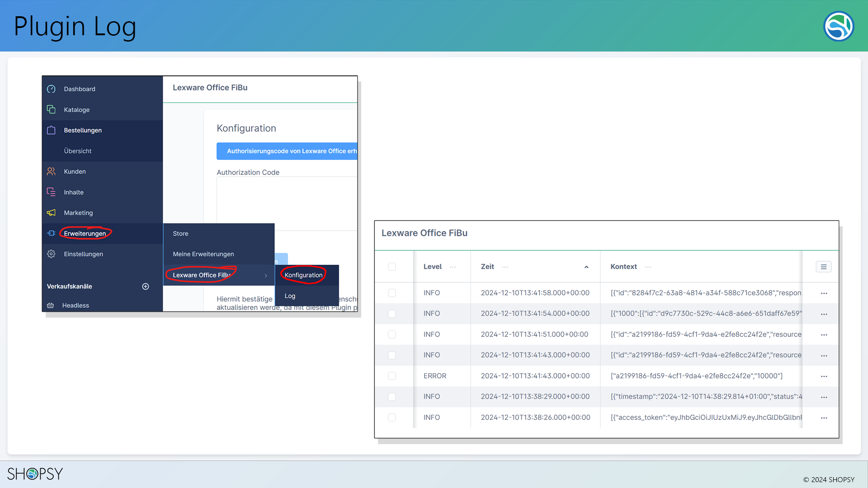Click the Erweiterungen plug icon
Image resolution: width=868 pixels, height=488 pixels.
coord(51,233)
